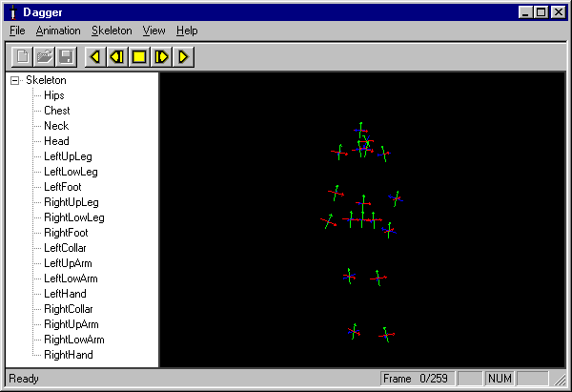572x392 pixels.
Task: Click the Save toolbar icon
Action: click(66, 57)
